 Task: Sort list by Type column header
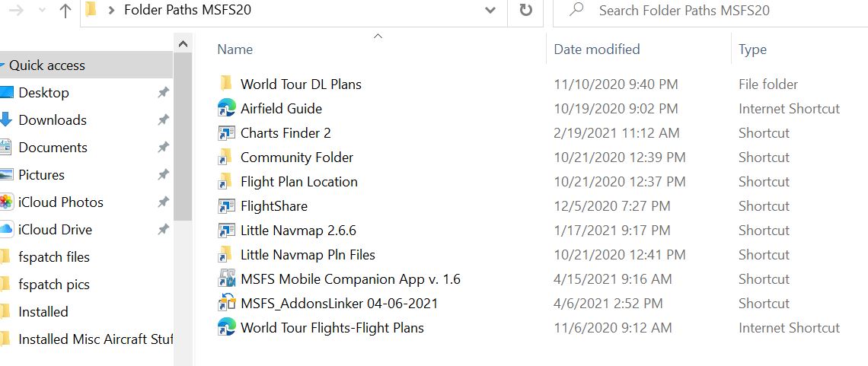[x=752, y=49]
